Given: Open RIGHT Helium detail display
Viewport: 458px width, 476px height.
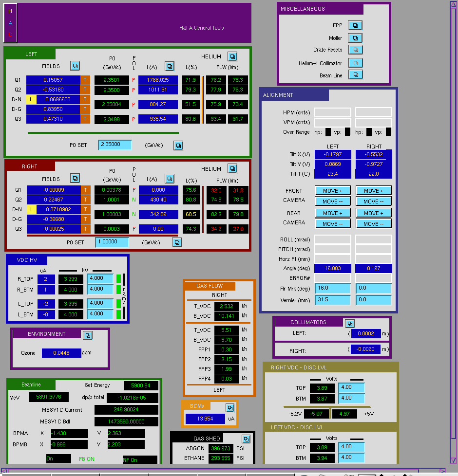Looking at the screenshot, I should click(232, 168).
